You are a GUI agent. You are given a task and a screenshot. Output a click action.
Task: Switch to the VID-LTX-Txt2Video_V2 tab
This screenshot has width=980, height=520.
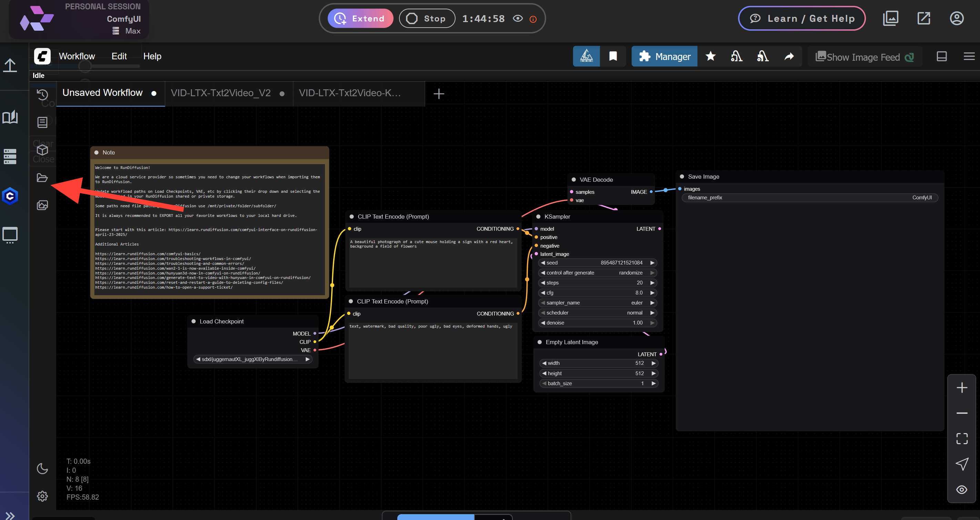(x=221, y=92)
